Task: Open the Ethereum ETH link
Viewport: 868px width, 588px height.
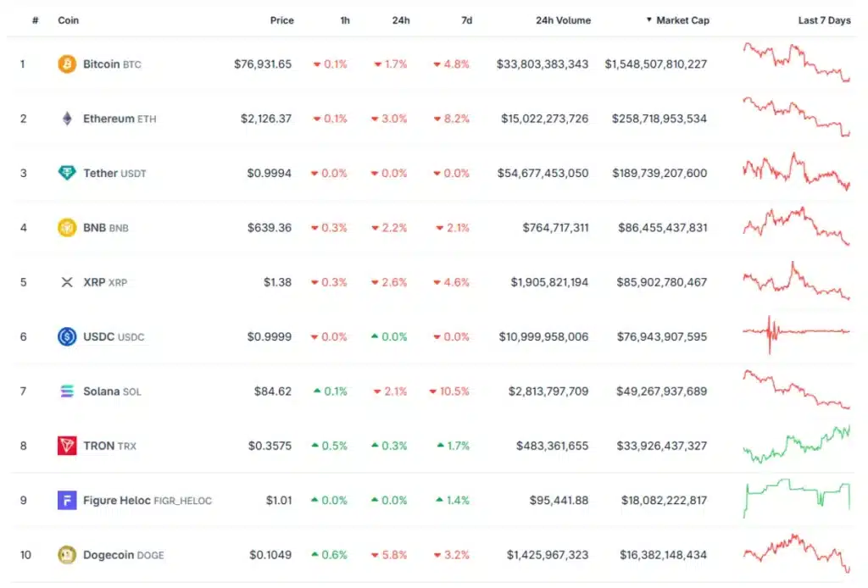Action: pos(120,119)
